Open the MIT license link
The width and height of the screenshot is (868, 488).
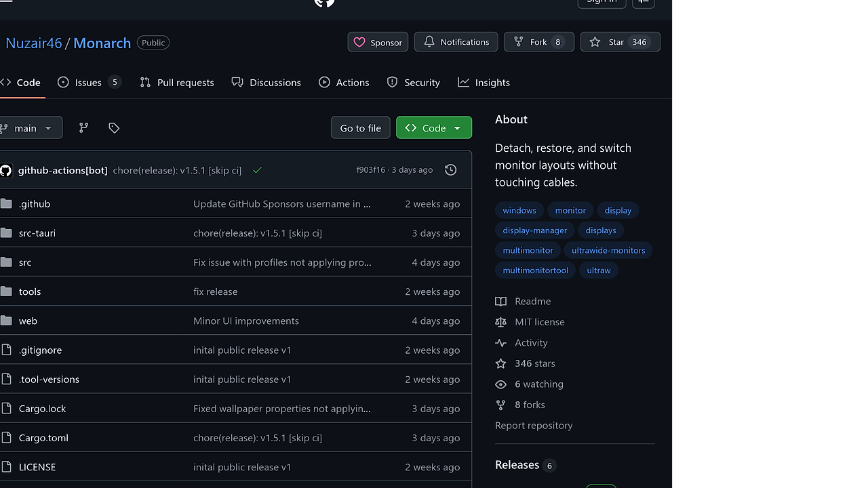[x=540, y=322]
